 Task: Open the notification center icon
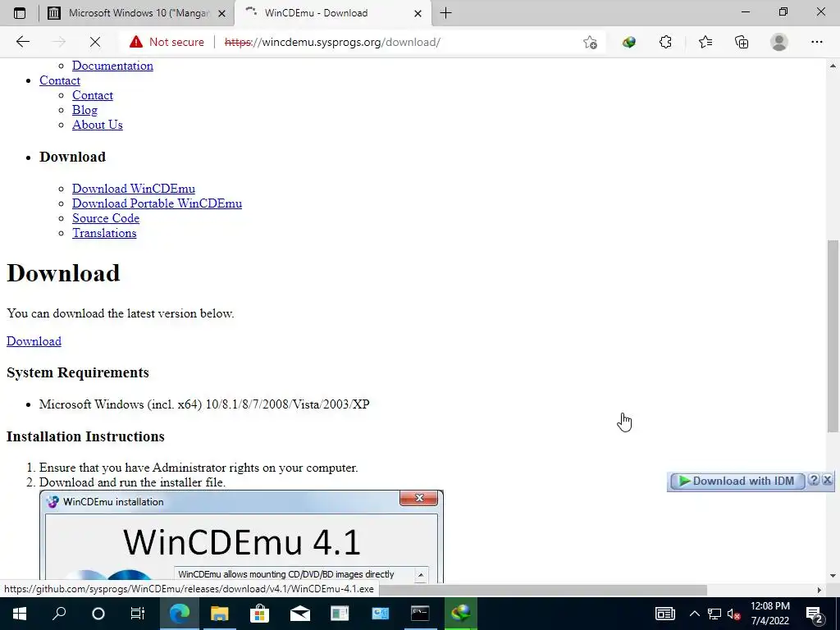[814, 614]
